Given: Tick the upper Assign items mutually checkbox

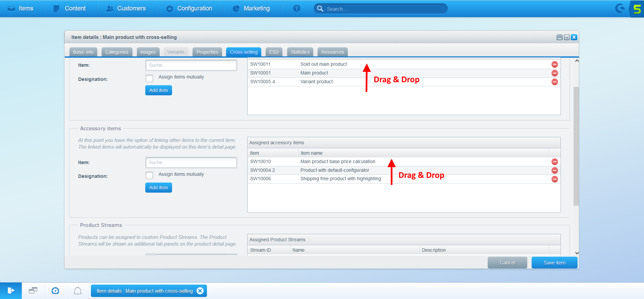Looking at the screenshot, I should point(150,78).
